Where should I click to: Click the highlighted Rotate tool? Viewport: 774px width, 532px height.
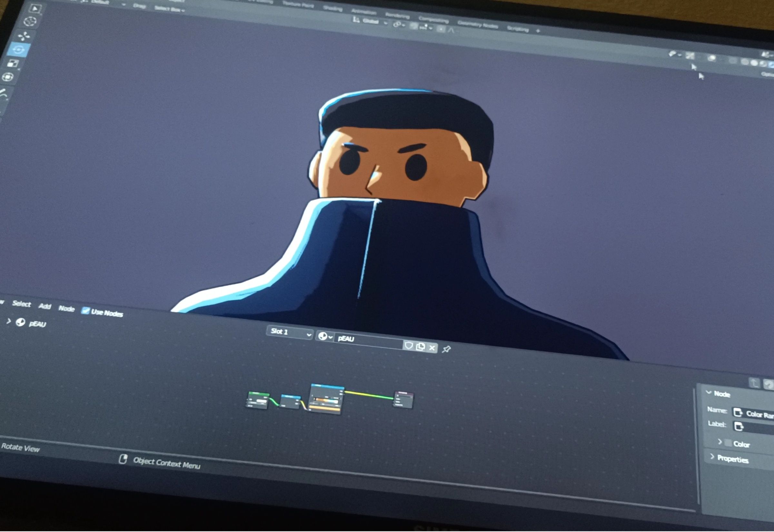(x=18, y=50)
